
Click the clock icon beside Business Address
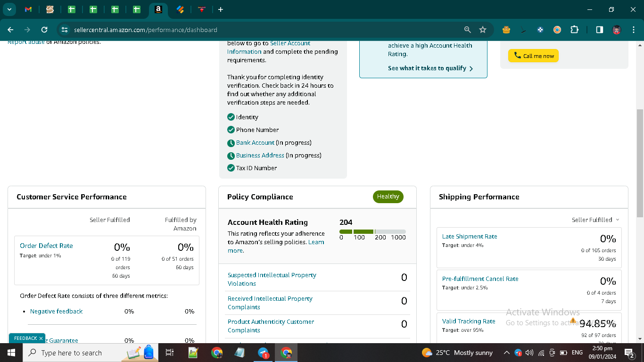point(231,156)
